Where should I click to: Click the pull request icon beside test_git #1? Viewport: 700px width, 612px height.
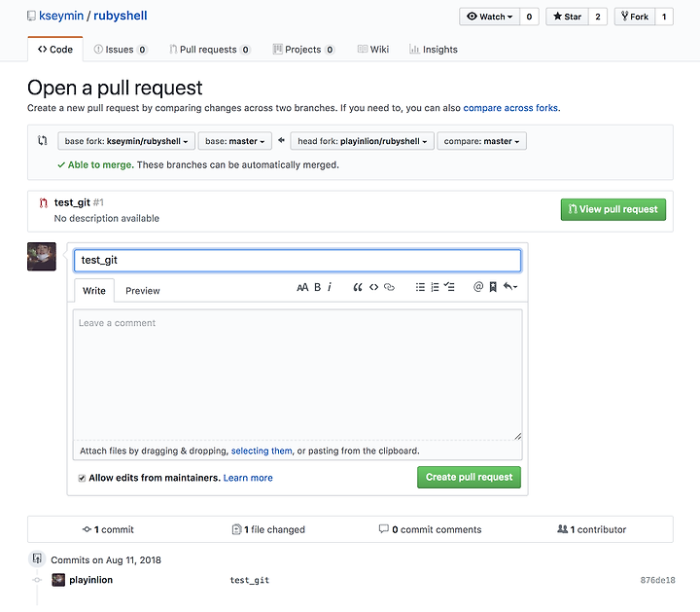pos(44,203)
